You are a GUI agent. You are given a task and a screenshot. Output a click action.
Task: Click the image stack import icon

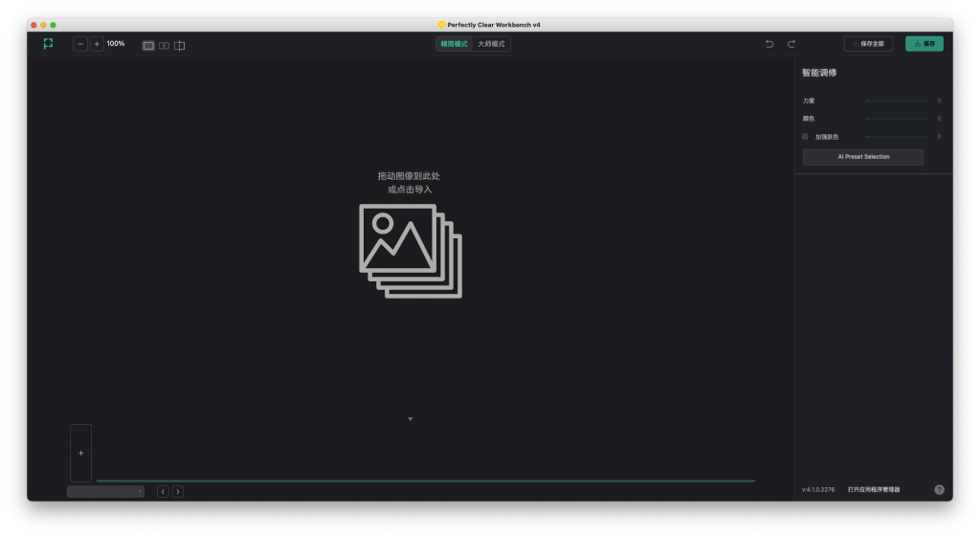[411, 251]
